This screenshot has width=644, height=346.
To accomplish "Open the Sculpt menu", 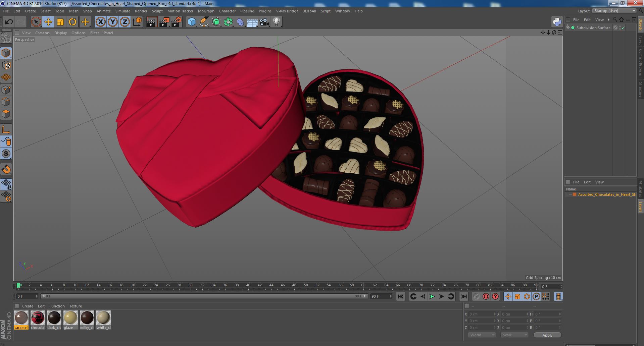I will point(157,11).
